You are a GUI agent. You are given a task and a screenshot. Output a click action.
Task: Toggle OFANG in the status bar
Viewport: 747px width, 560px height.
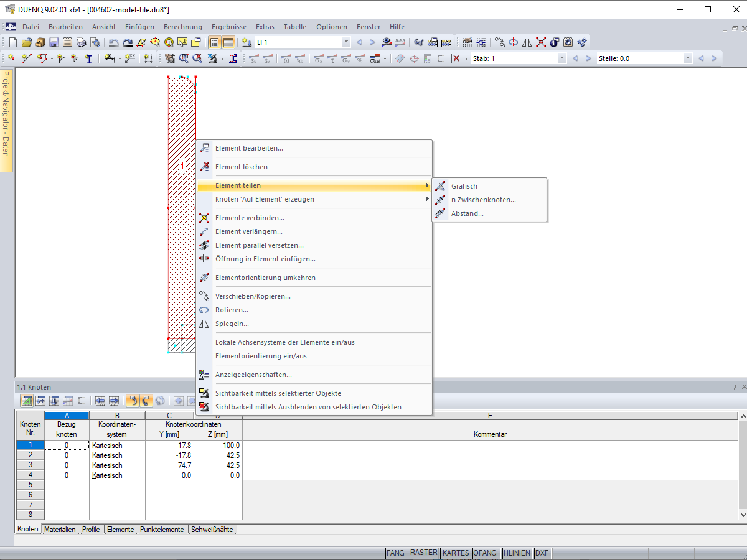point(486,553)
